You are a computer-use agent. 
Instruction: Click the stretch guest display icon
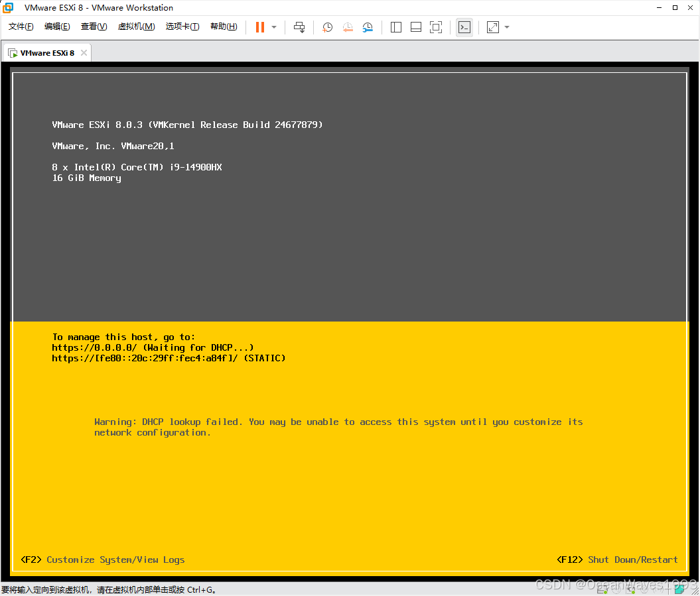(x=493, y=27)
